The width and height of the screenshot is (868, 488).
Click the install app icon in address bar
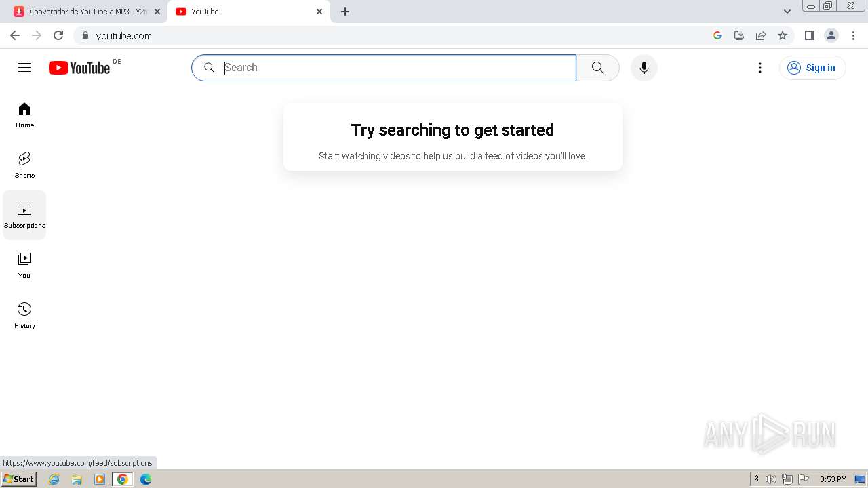(x=739, y=35)
